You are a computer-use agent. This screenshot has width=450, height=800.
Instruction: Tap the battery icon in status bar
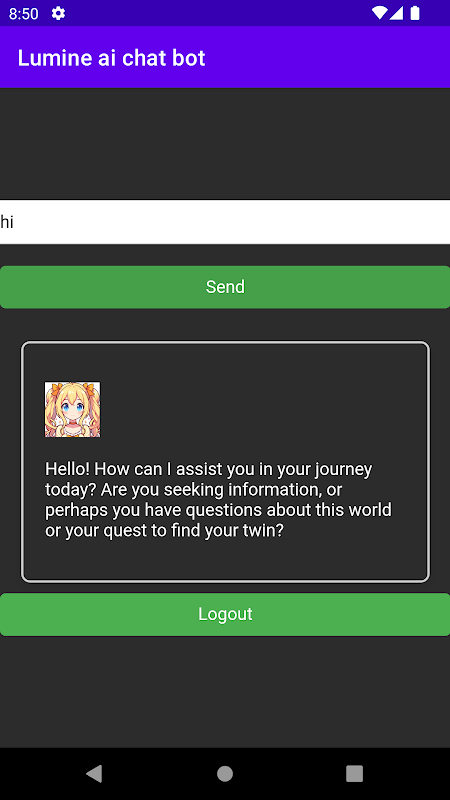(415, 13)
